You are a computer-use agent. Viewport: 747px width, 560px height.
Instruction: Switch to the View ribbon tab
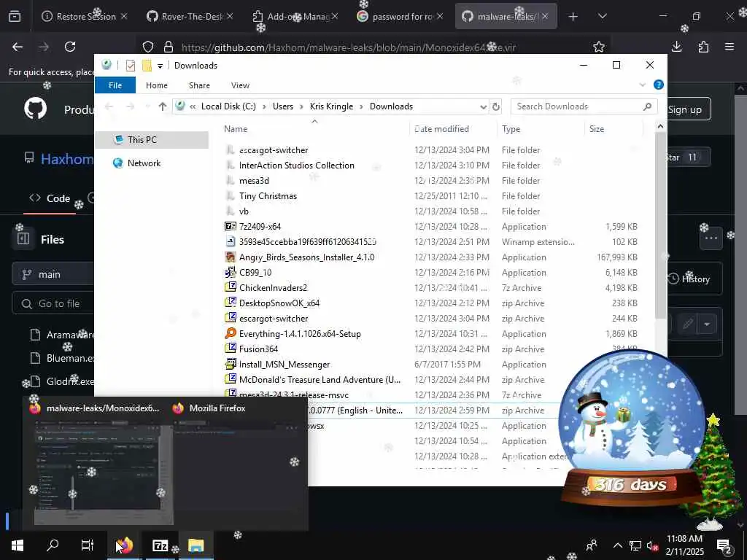tap(240, 85)
